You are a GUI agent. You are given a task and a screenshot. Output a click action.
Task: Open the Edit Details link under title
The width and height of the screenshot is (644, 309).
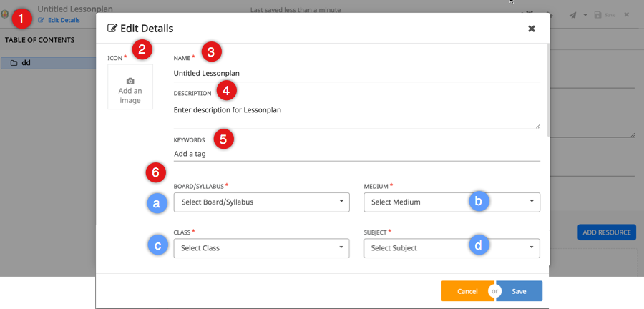click(x=64, y=20)
